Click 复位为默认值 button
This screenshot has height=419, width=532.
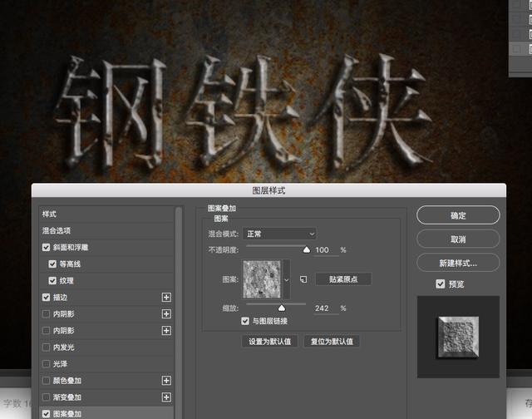pos(332,342)
